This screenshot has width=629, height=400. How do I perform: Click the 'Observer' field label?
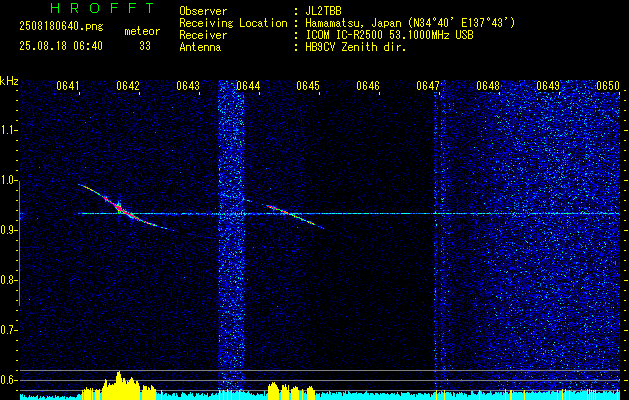click(x=203, y=11)
